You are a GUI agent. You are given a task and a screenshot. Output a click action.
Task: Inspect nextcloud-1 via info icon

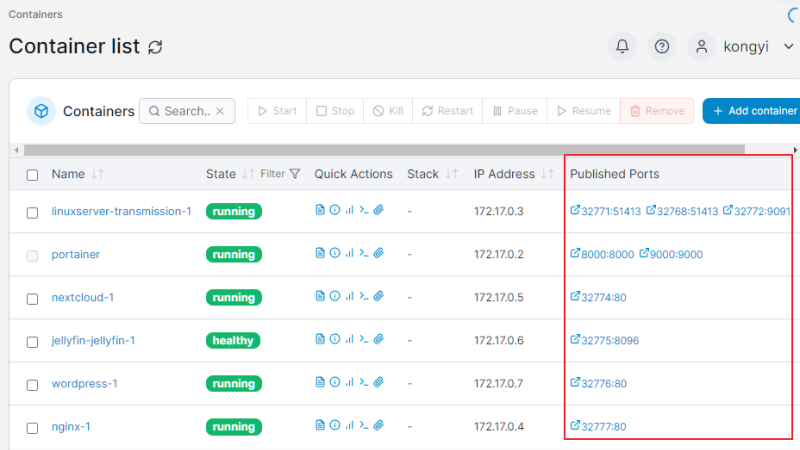335,296
